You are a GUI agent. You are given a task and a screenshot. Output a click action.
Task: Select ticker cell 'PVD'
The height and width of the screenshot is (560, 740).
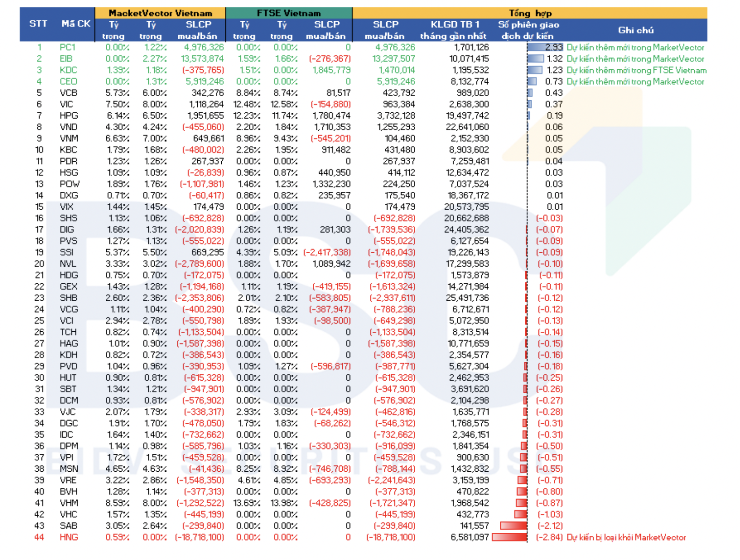pos(68,366)
